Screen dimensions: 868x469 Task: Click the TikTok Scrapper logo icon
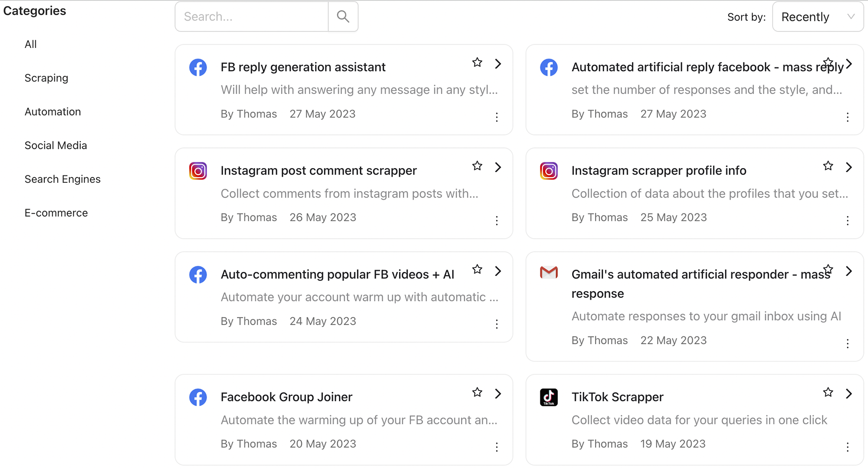549,397
